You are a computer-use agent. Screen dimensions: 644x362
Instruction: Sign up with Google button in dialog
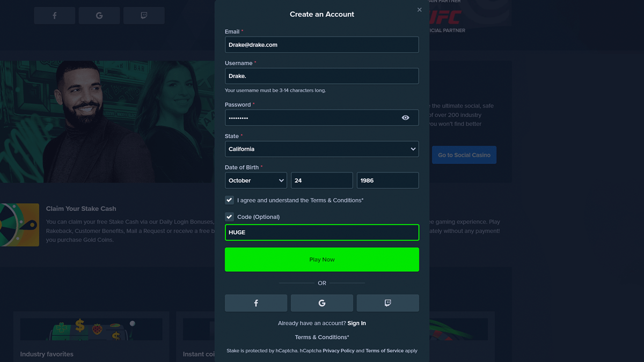click(322, 303)
